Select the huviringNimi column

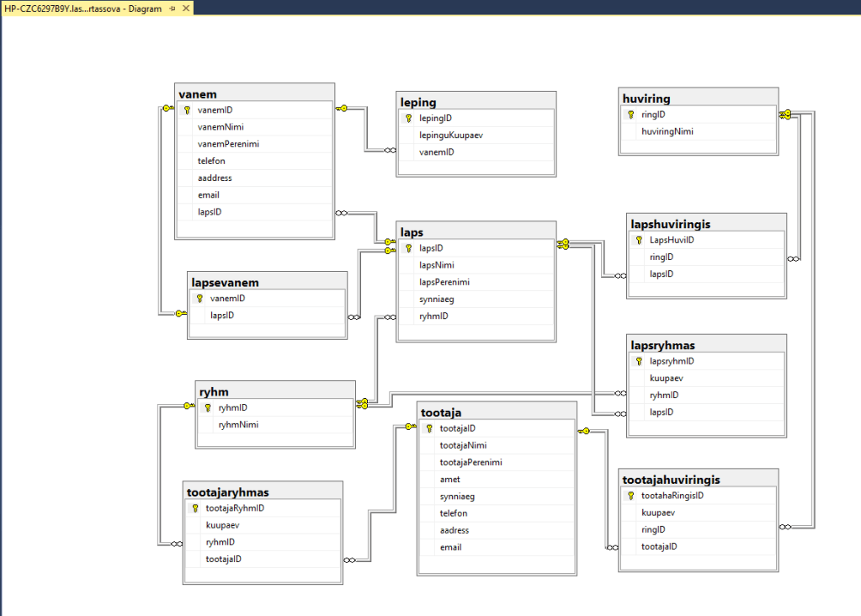click(667, 131)
